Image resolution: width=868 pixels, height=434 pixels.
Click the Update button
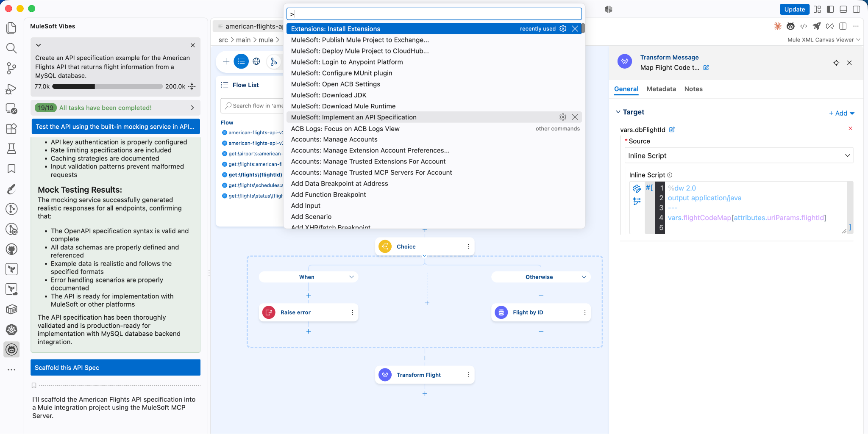click(x=794, y=9)
